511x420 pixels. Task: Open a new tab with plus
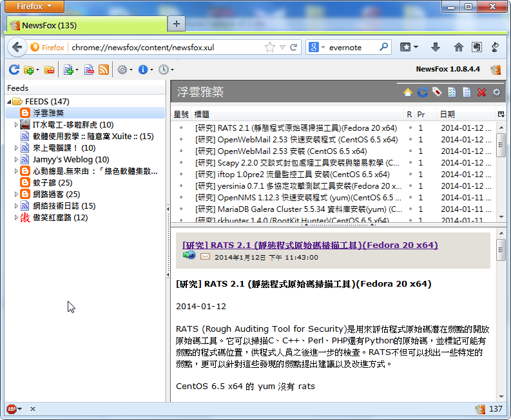(x=177, y=24)
